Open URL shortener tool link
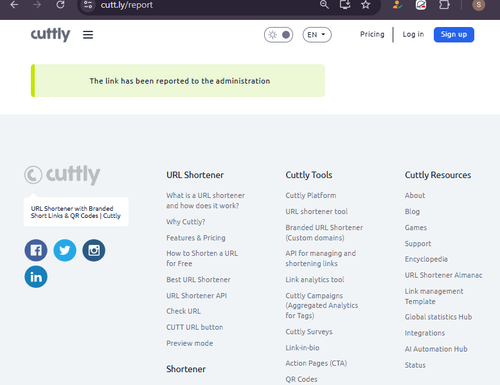The height and width of the screenshot is (385, 500). 316,211
